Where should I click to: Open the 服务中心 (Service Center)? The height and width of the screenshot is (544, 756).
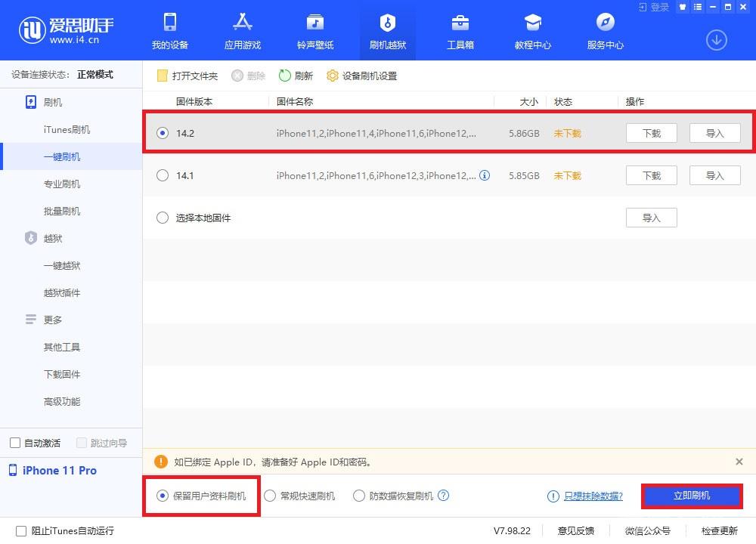(x=604, y=30)
